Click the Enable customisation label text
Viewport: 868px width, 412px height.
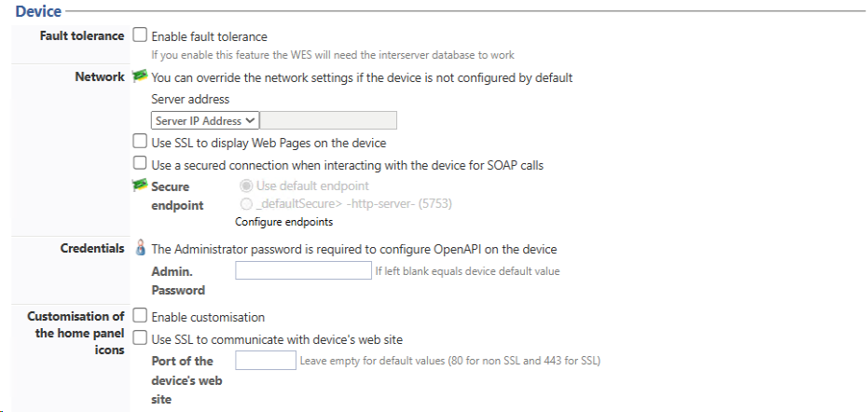coord(208,317)
